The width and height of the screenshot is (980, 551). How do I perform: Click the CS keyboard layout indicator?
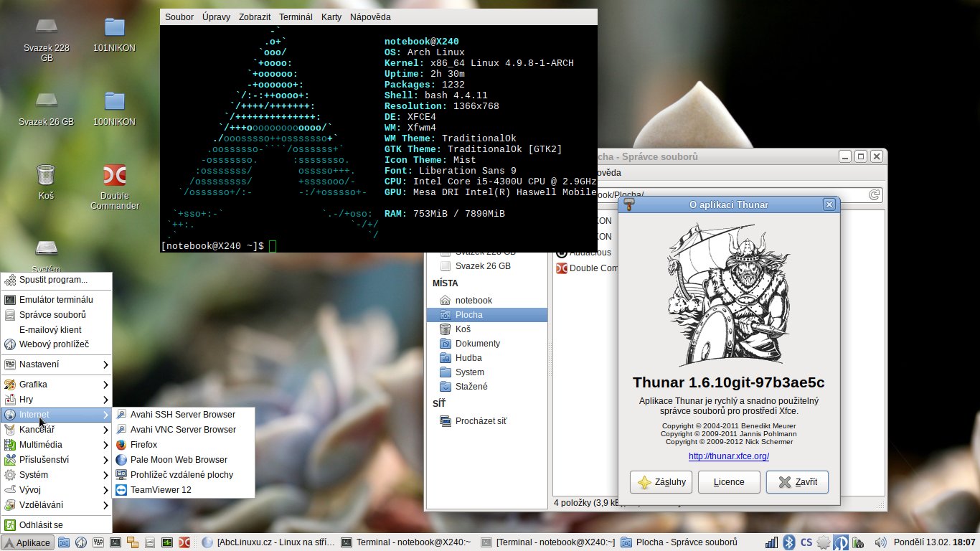806,542
